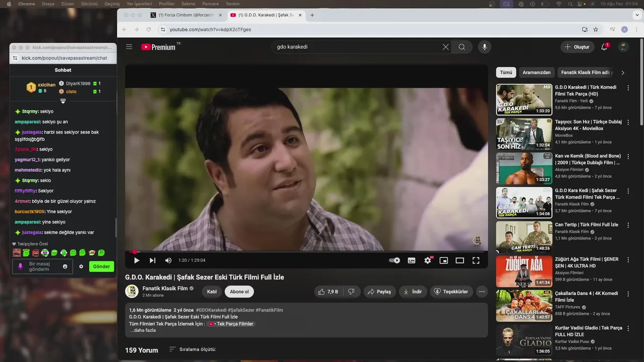Viewport: 644px width, 362px height.
Task: Open options for Can Tertip video
Action: (x=628, y=225)
